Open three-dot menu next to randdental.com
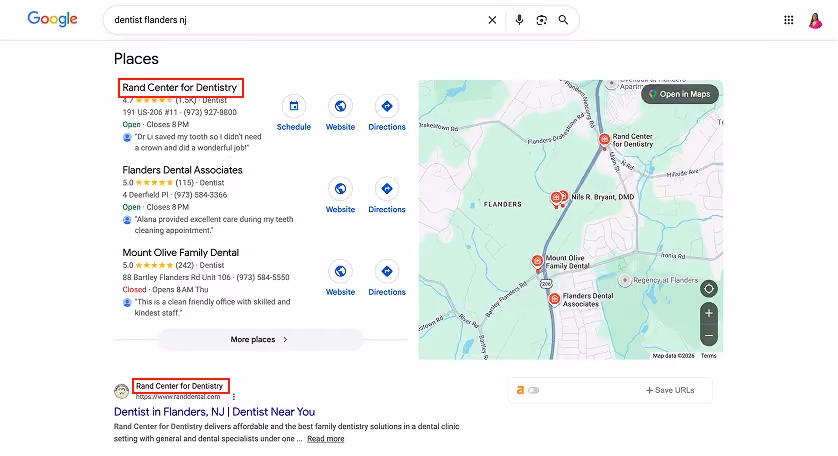Screen dimensions: 838x456 pyautogui.click(x=234, y=397)
